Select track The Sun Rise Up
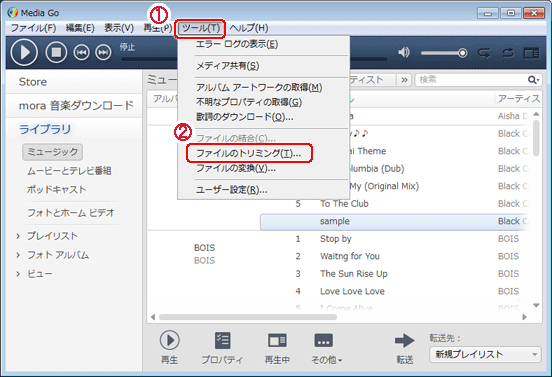Viewport: 552px width, 377px height. tap(353, 274)
